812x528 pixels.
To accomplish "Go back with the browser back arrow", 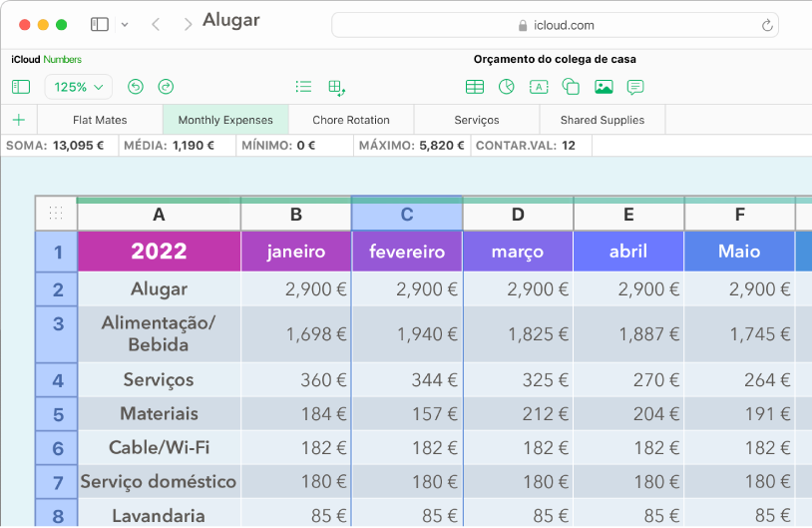I will tap(156, 24).
